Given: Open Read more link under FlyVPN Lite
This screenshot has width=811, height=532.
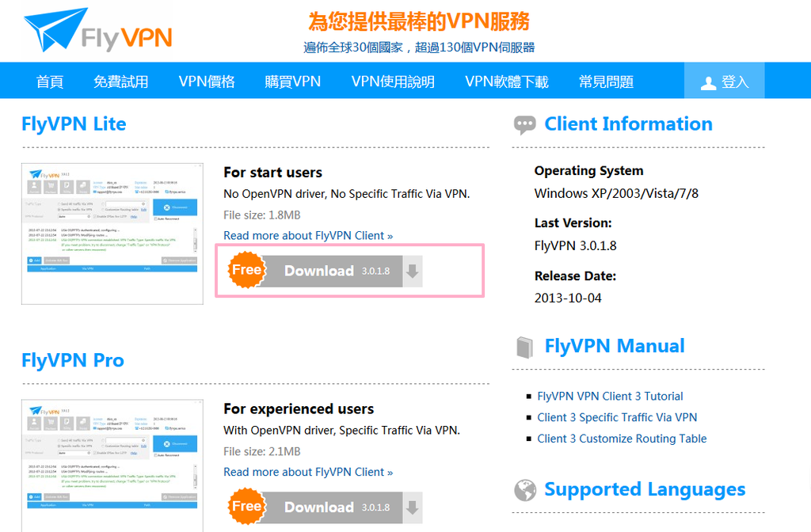Looking at the screenshot, I should coord(308,236).
